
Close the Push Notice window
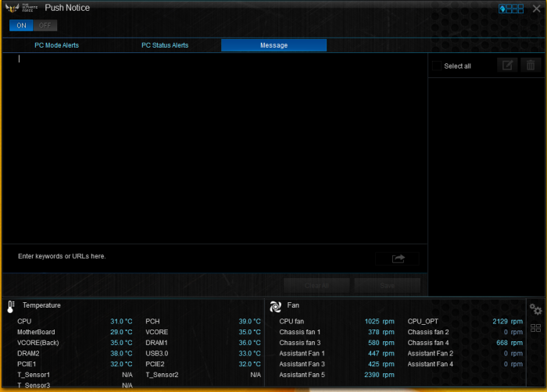(x=537, y=9)
